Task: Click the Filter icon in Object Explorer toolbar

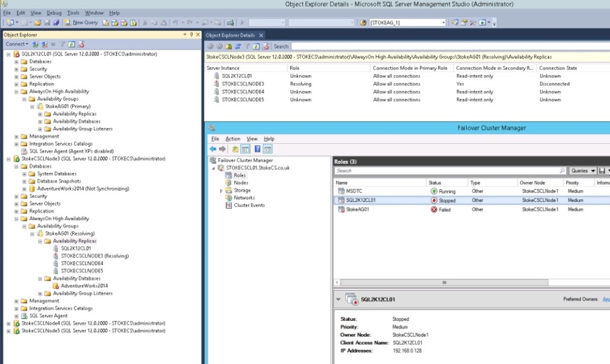Action: click(63, 44)
